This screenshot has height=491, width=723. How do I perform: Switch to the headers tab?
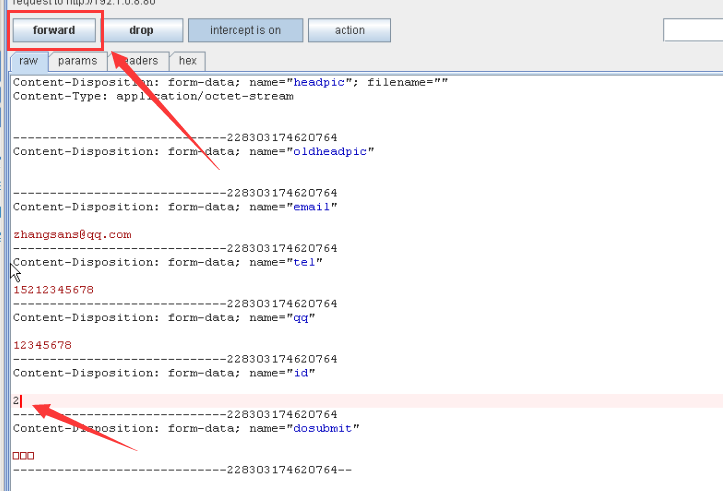point(139,61)
